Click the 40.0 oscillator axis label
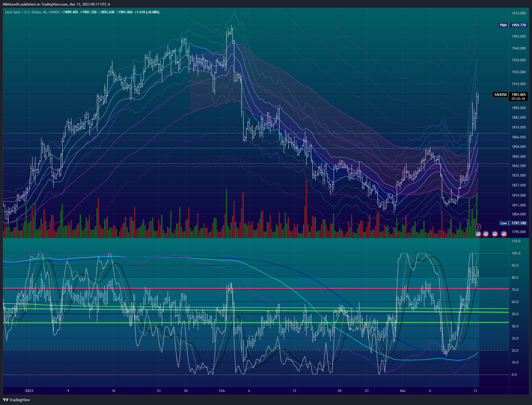This screenshot has height=405, width=532. [515, 326]
